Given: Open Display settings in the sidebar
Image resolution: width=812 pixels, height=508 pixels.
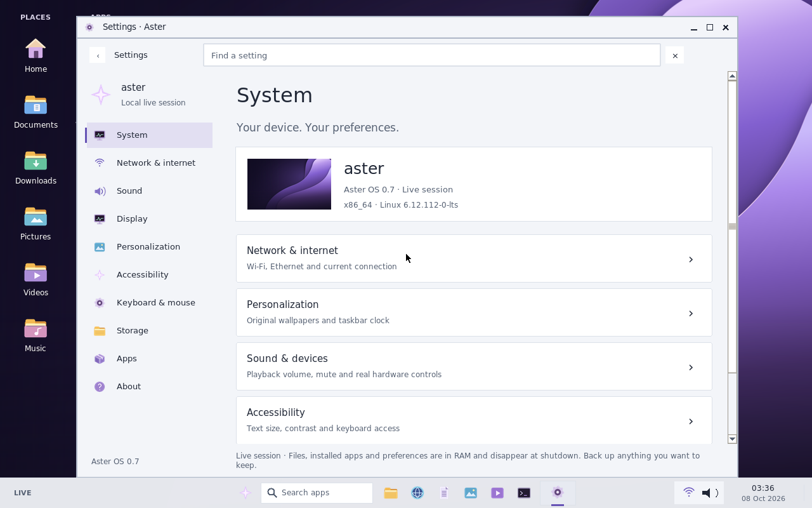Looking at the screenshot, I should point(150,219).
